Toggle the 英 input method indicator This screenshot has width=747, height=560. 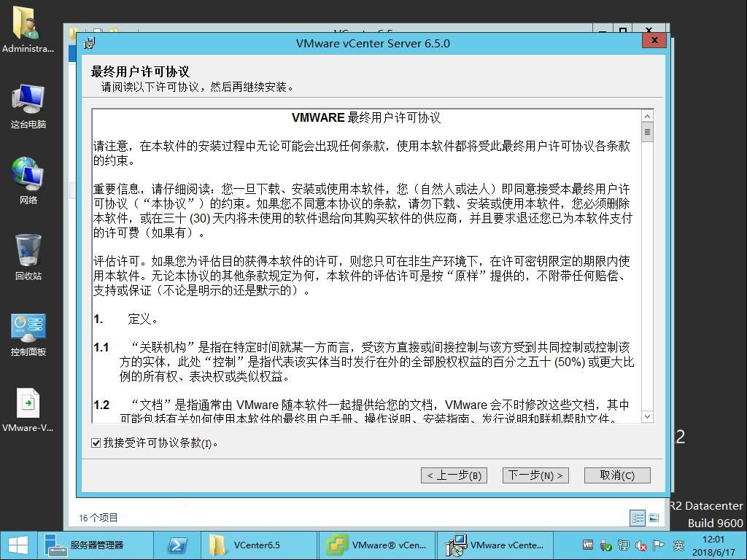point(678,545)
